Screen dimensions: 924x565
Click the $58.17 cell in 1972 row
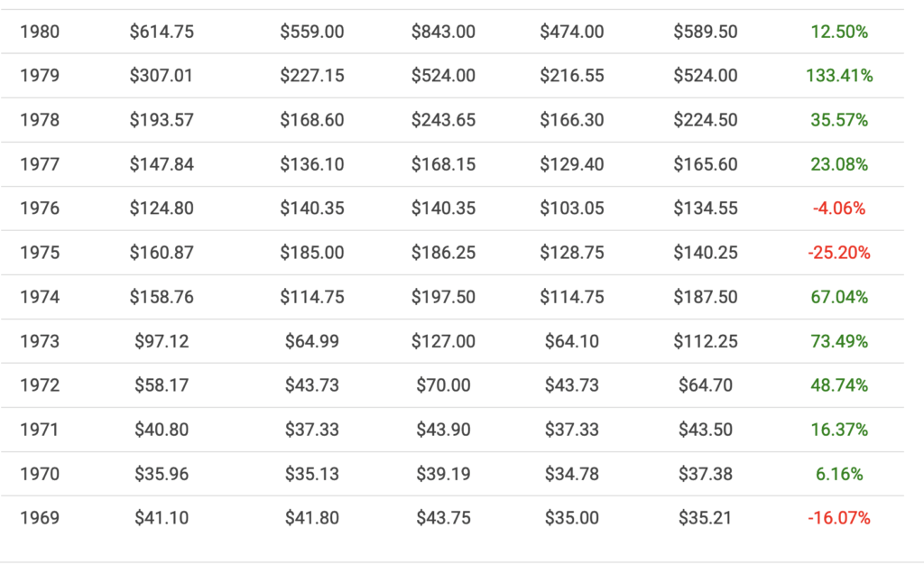(x=162, y=385)
